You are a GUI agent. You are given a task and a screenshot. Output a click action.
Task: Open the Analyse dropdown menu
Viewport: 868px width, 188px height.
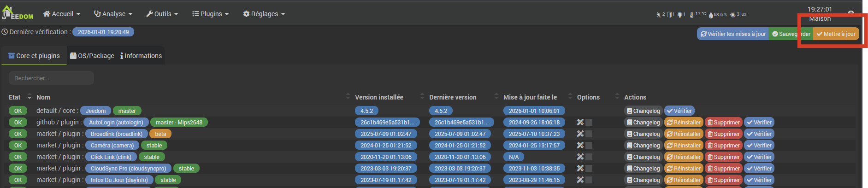113,14
